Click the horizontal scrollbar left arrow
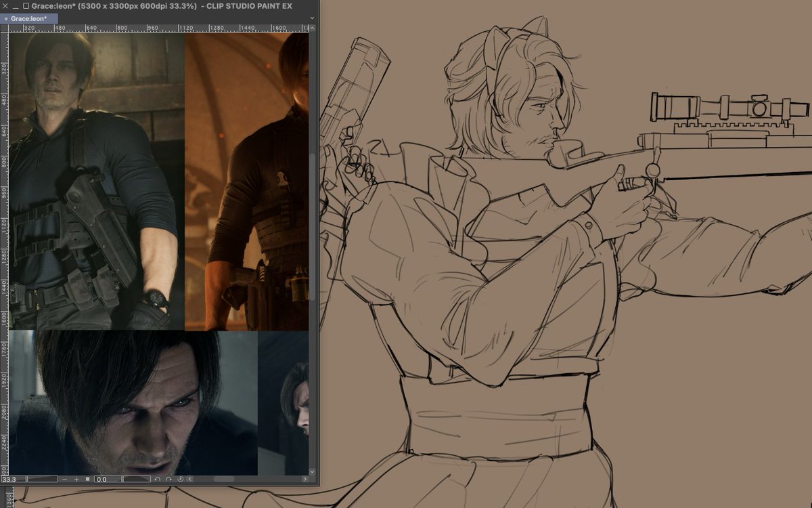Image resolution: width=812 pixels, height=508 pixels. tap(190, 479)
